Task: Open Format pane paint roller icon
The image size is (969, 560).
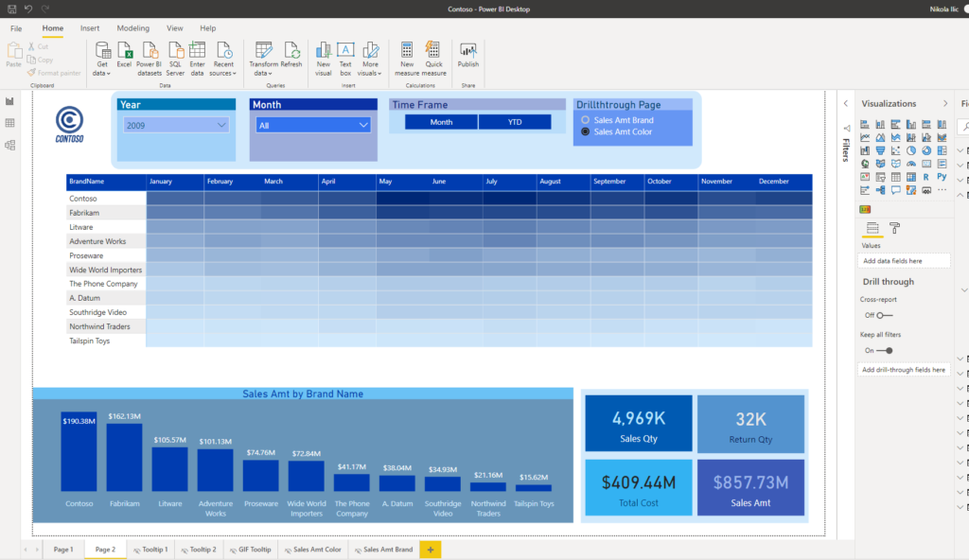Action: point(894,228)
